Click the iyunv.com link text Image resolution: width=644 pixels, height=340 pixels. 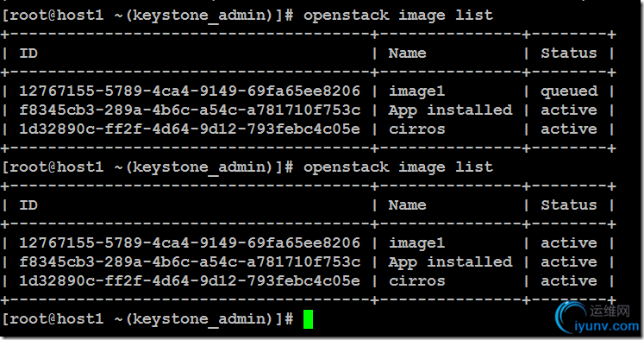pyautogui.click(x=607, y=326)
